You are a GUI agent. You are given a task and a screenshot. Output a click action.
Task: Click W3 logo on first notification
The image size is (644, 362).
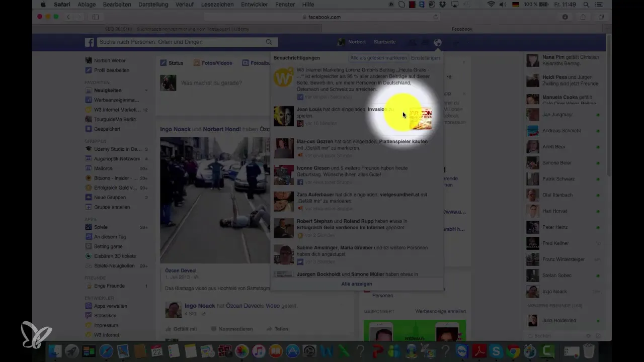click(283, 77)
